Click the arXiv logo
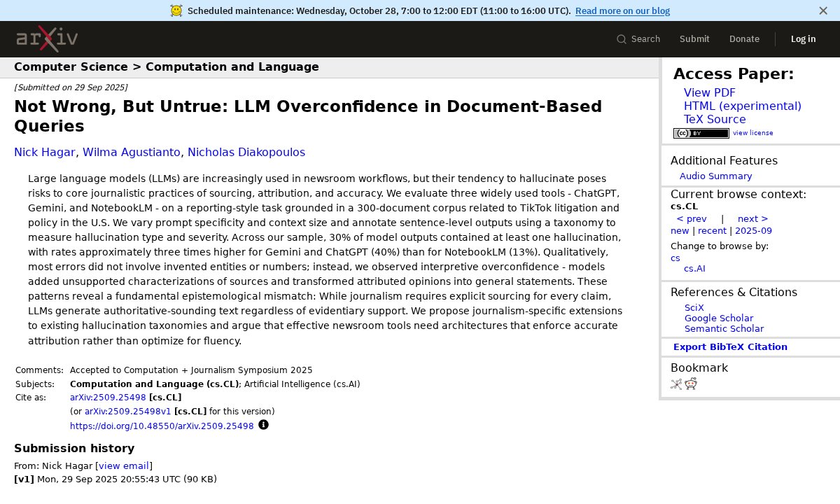Screen dimensions: 840x504 click(47, 39)
